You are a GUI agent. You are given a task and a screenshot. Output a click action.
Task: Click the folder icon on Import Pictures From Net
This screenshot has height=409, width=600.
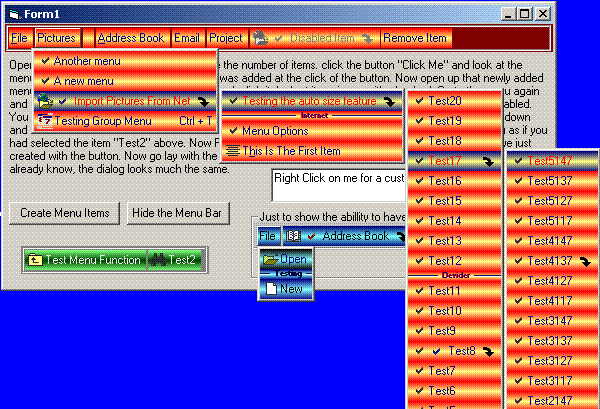tap(45, 101)
